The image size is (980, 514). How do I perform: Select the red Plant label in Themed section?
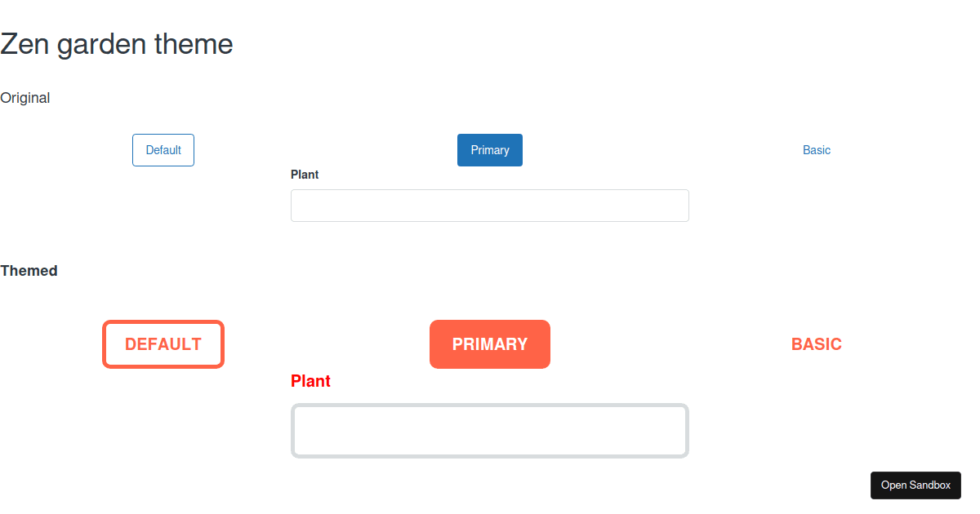tap(310, 380)
